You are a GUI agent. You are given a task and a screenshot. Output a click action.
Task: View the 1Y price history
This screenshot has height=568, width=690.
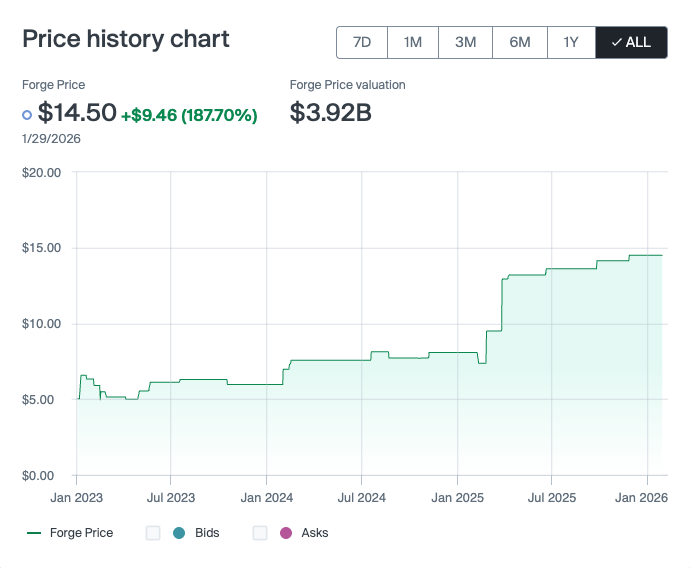tap(571, 42)
